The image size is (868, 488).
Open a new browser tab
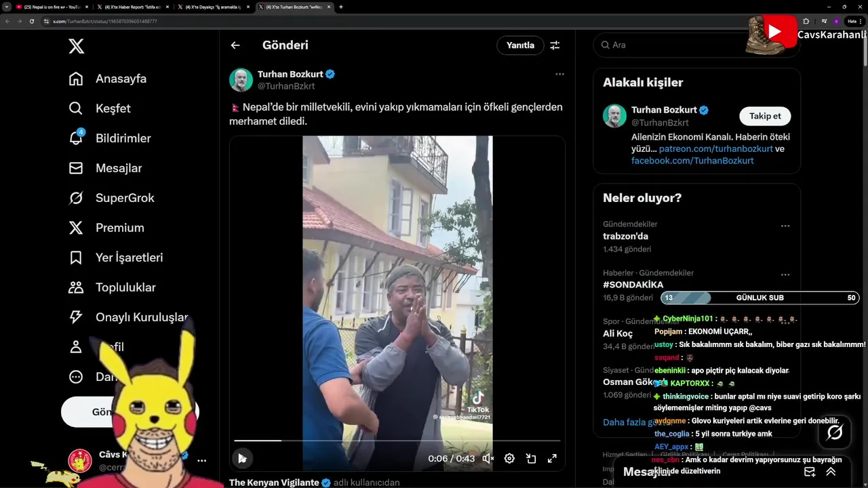click(x=341, y=7)
